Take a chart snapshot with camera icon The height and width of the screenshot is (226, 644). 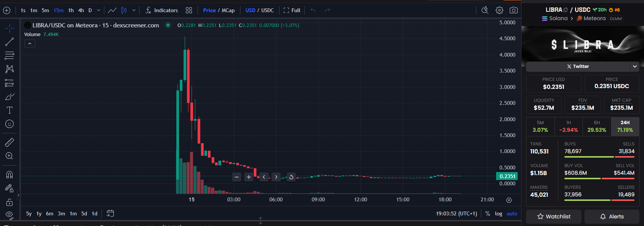[514, 10]
